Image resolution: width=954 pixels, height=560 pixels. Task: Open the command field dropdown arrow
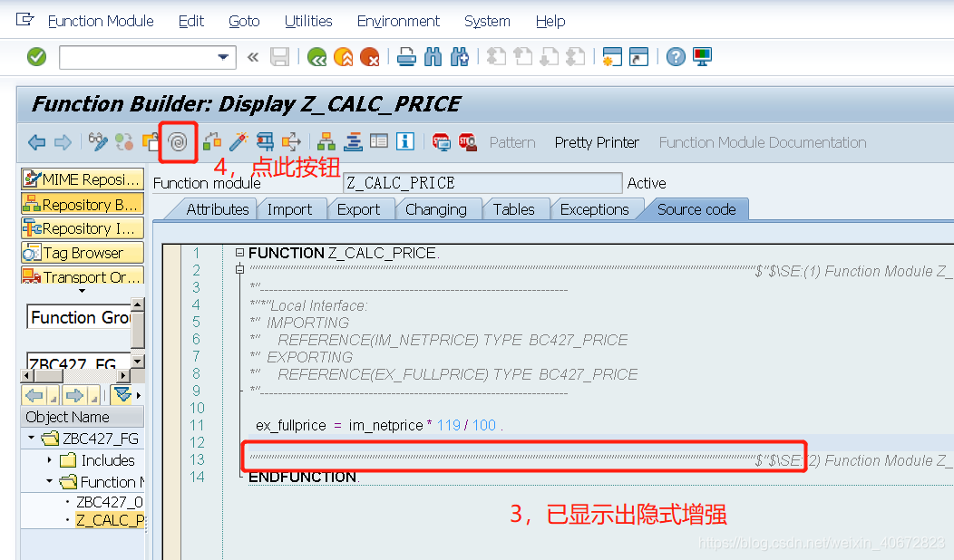[x=223, y=57]
